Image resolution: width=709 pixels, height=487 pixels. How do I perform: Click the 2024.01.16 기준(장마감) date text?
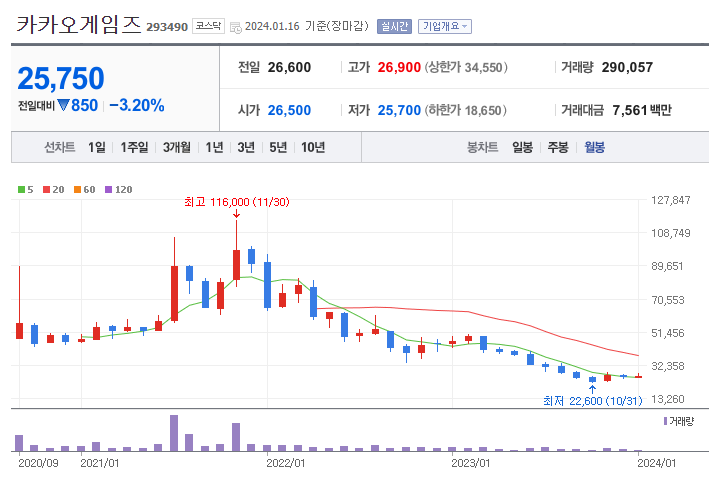tap(307, 26)
